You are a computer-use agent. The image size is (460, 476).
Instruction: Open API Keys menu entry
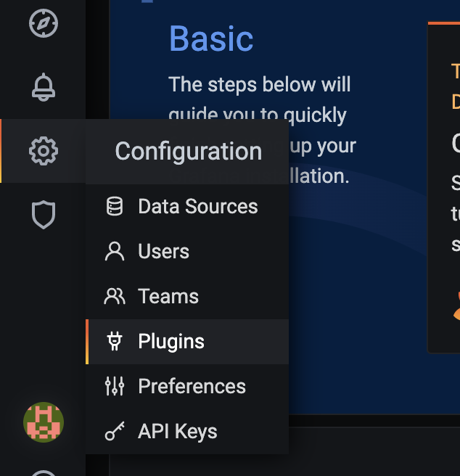(x=177, y=432)
